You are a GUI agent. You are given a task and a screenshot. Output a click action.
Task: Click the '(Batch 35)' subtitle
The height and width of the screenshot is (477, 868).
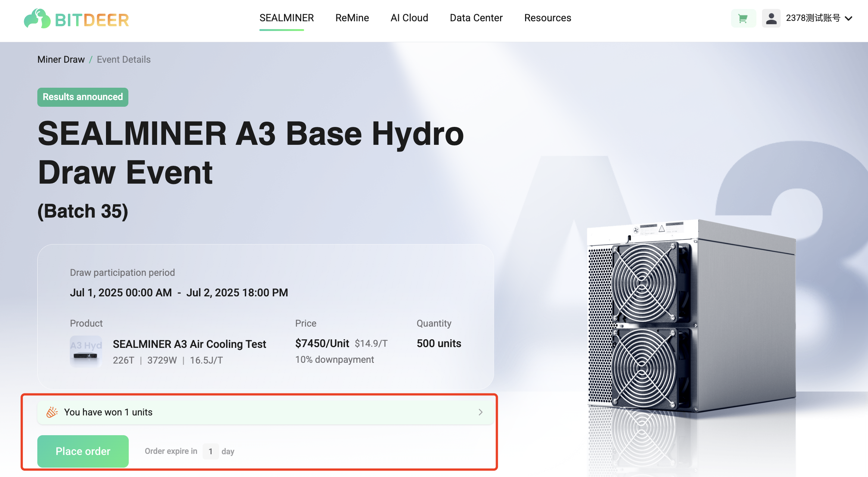[83, 211]
